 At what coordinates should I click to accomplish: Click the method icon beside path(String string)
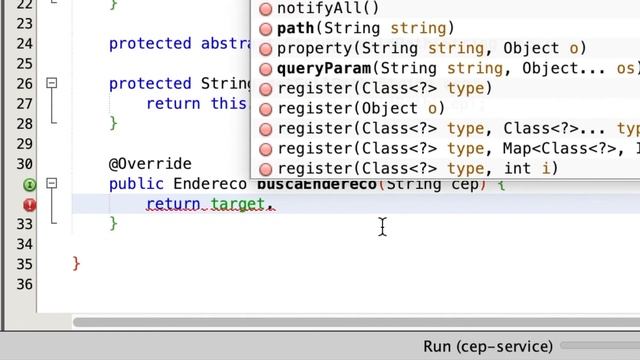point(266,29)
